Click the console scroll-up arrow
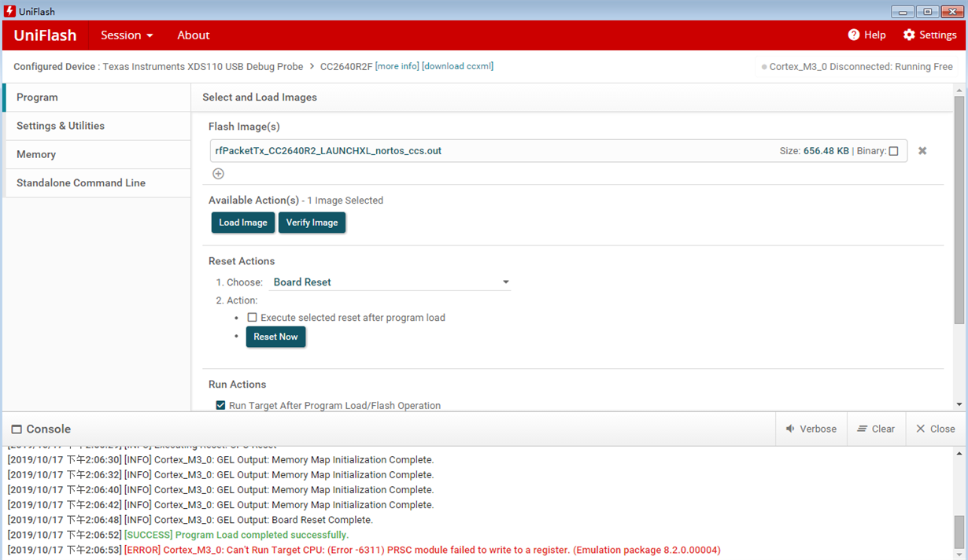 coord(959,453)
